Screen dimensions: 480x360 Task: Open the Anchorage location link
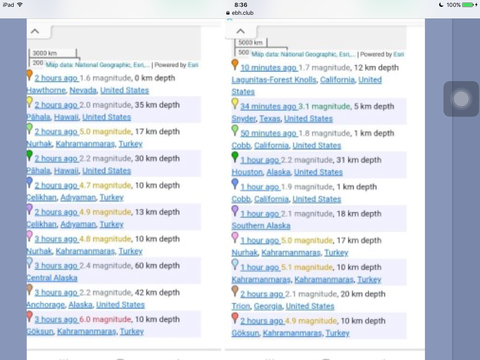coord(46,305)
